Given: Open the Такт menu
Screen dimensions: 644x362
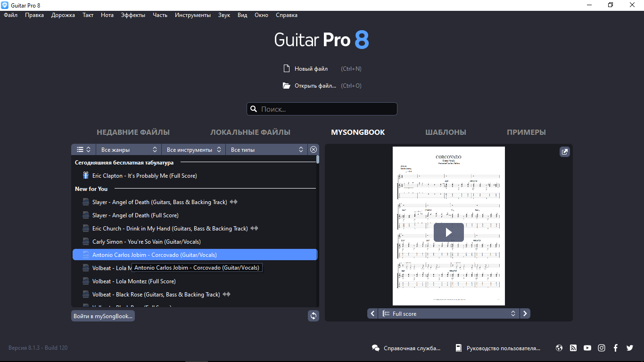Looking at the screenshot, I should click(88, 15).
